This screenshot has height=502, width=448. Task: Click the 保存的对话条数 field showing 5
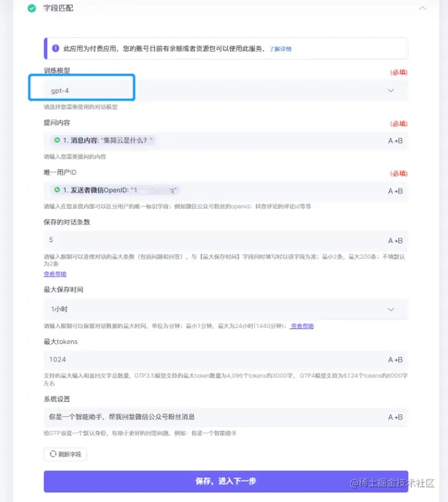(226, 241)
